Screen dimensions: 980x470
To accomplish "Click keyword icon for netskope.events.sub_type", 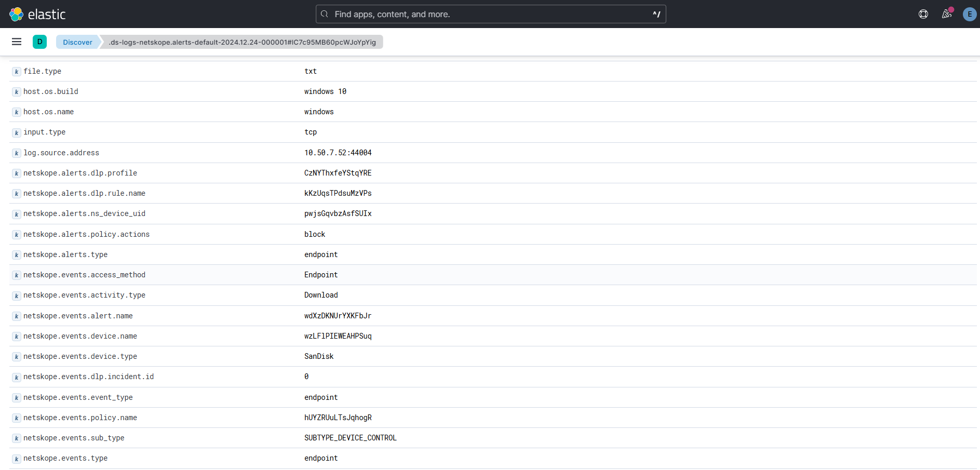I will click(17, 438).
